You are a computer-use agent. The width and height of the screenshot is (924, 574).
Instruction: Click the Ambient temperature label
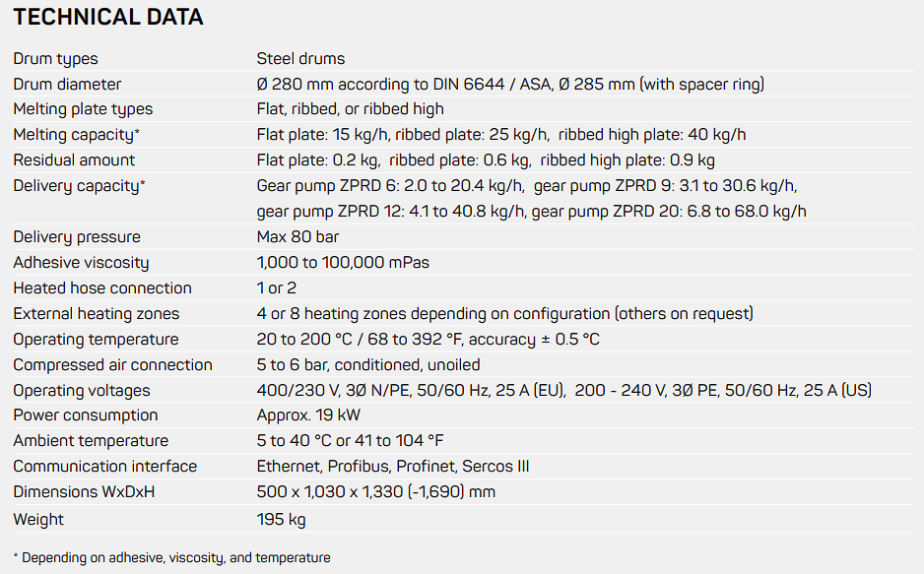click(x=91, y=441)
